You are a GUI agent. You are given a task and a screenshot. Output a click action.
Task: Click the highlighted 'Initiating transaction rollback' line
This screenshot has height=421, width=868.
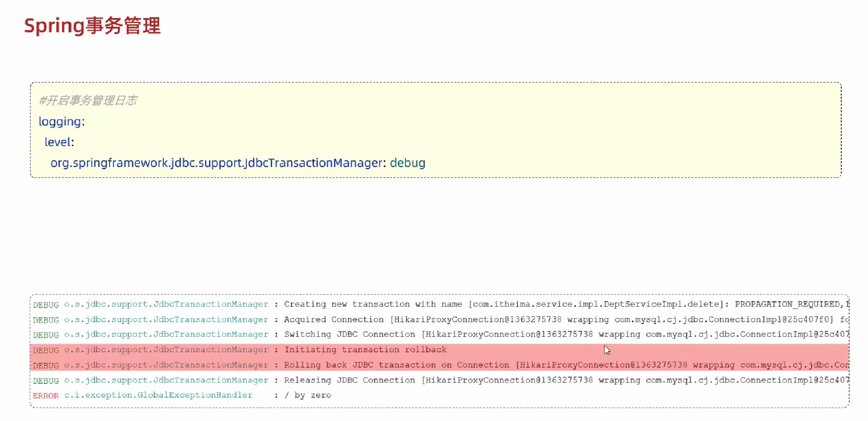[439, 350]
